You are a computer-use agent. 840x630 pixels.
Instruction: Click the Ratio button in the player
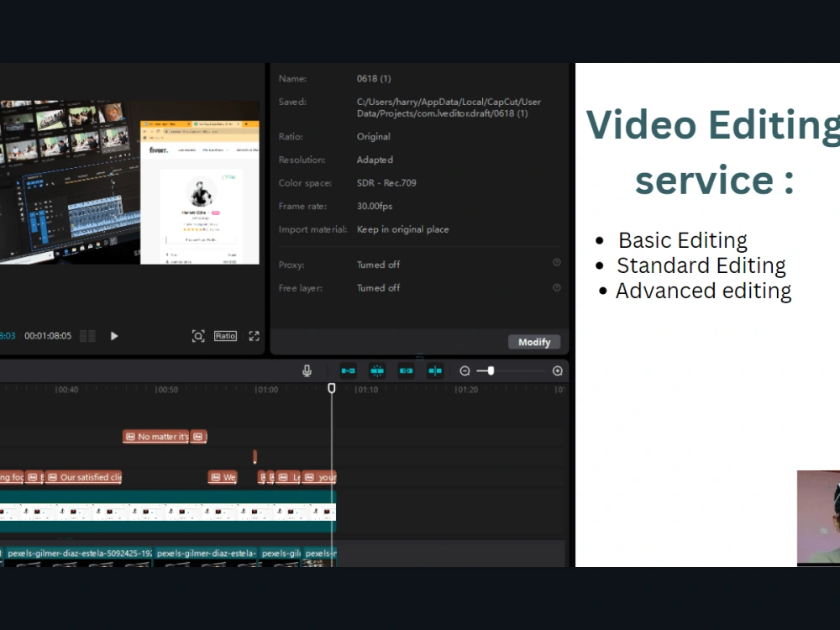click(225, 336)
